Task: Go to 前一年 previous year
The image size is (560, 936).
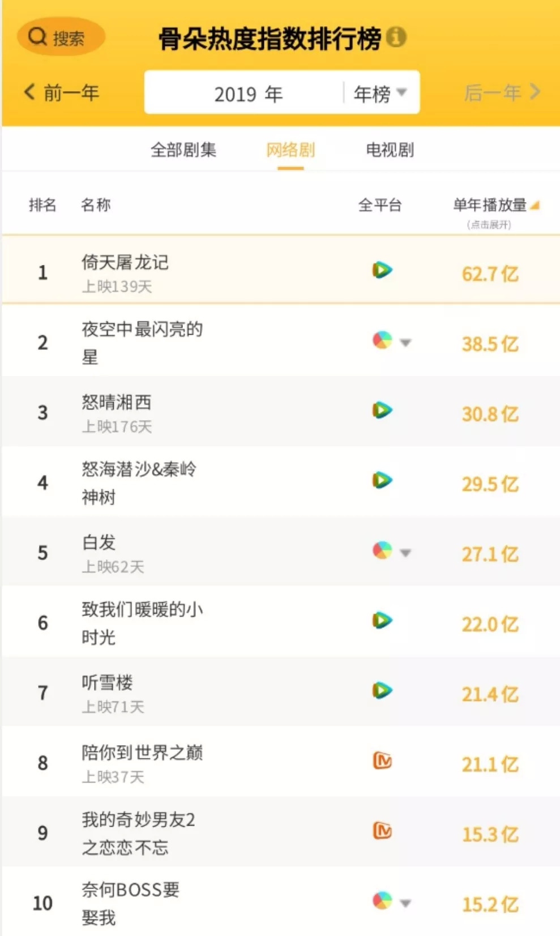Action: (x=62, y=92)
